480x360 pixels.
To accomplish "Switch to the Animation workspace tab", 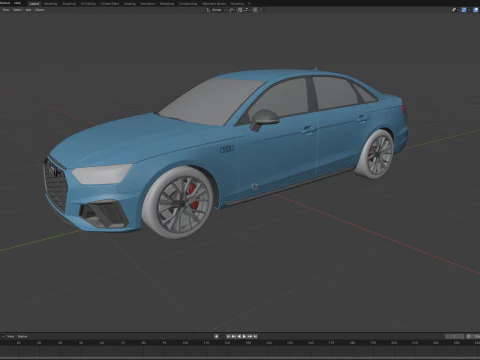I will pyautogui.click(x=148, y=4).
